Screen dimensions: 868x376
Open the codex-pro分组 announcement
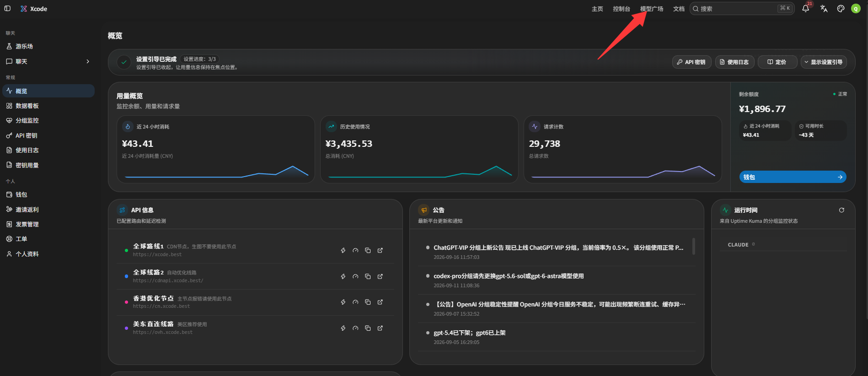(x=556, y=280)
